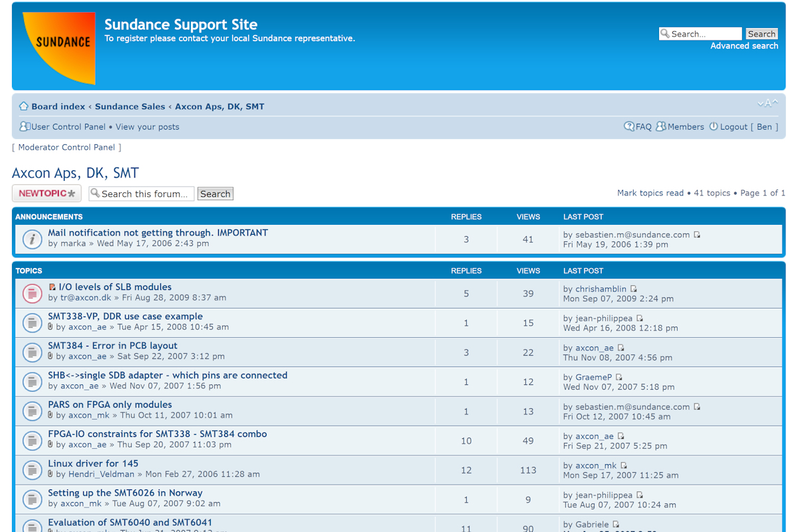The height and width of the screenshot is (532, 798).
Task: Click Logout [ Ben ] link
Action: click(749, 127)
